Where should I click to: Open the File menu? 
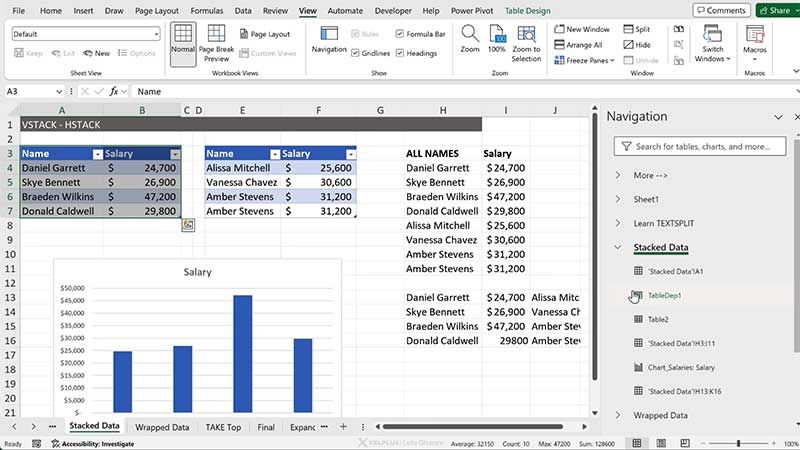click(18, 10)
